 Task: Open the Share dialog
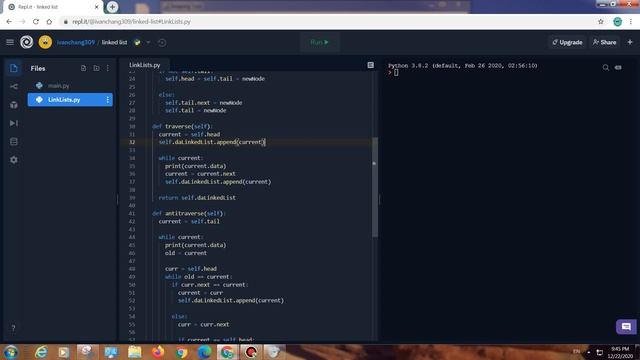pyautogui.click(x=604, y=42)
